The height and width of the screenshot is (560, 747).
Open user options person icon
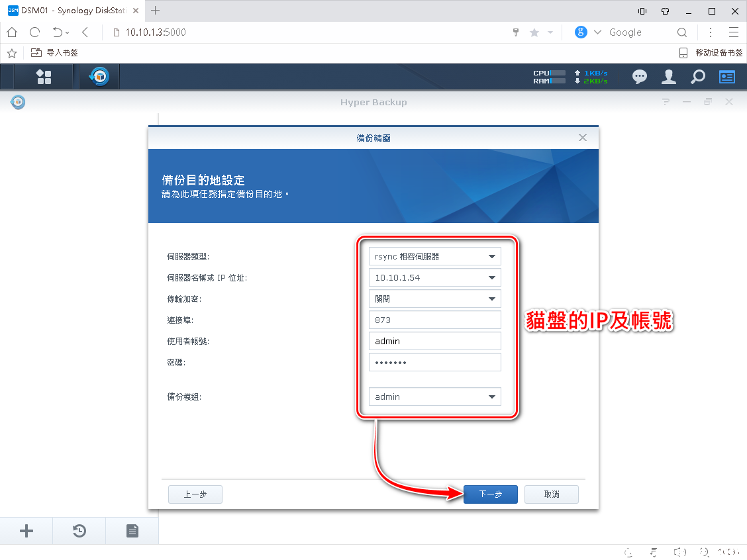668,77
